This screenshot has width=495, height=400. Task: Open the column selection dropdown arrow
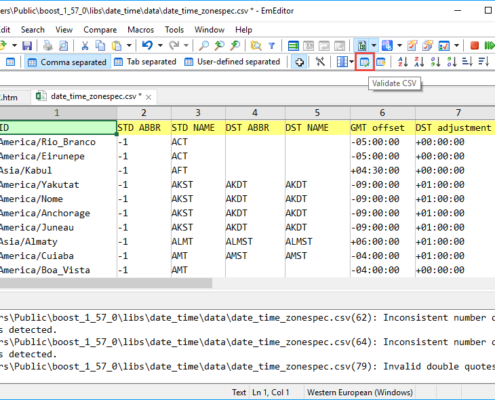pos(351,62)
